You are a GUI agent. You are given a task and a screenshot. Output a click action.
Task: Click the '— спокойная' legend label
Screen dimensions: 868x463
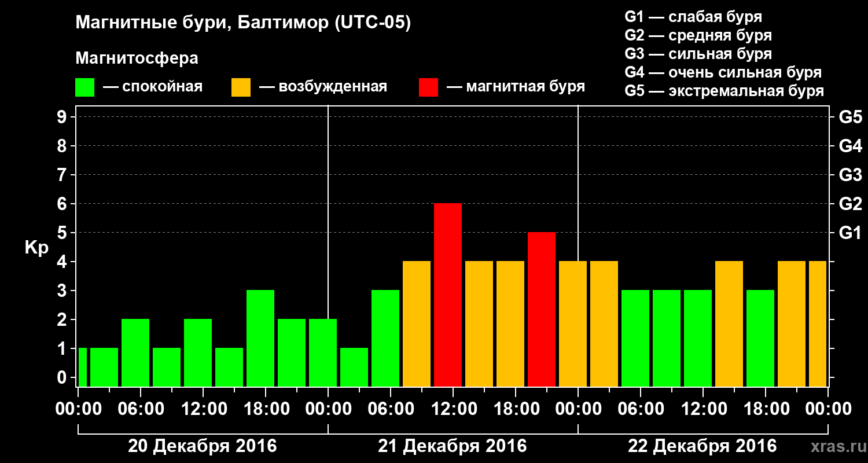[153, 87]
